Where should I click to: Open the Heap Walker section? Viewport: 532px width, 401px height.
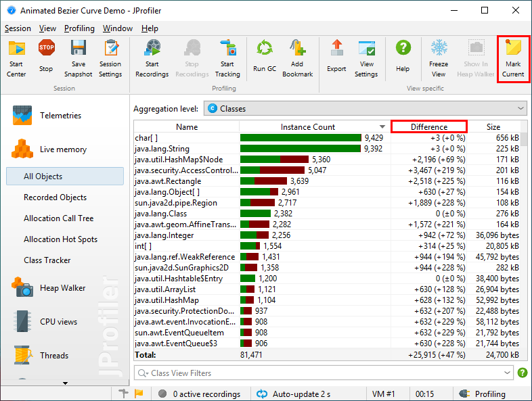[x=49, y=288]
